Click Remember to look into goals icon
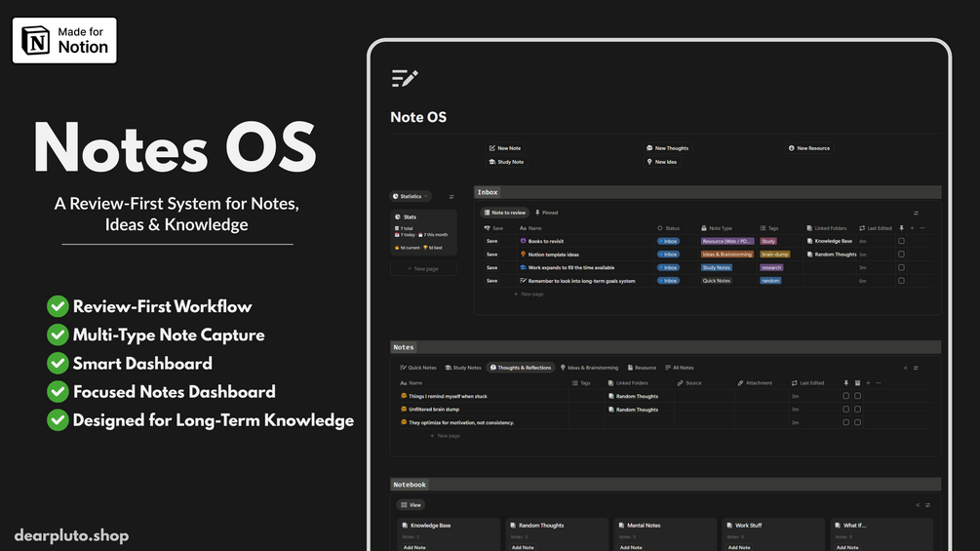The width and height of the screenshot is (980, 551). [x=523, y=281]
